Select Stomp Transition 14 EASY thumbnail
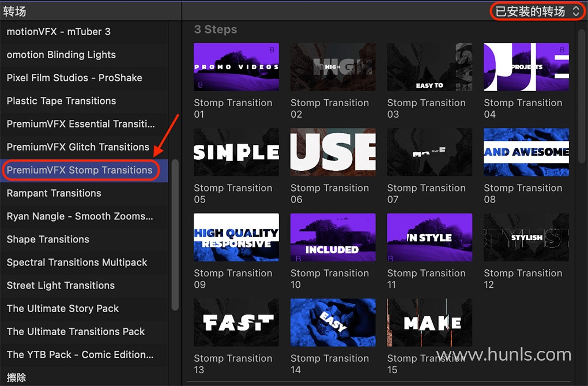 (x=333, y=323)
